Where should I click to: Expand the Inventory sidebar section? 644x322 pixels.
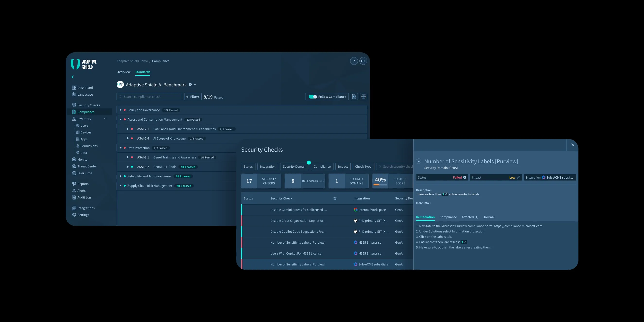pyautogui.click(x=105, y=119)
